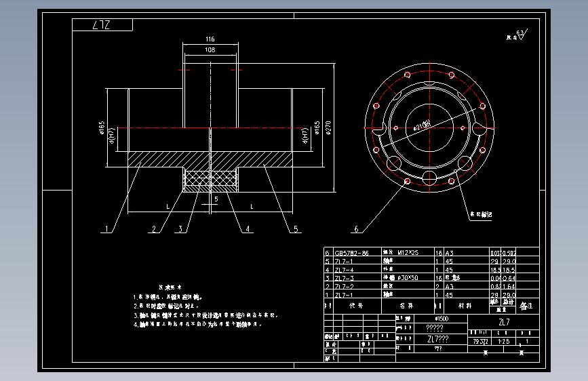Click the left d(H7) bore dimension
Viewport: 588px width, 381px height.
coord(111,136)
